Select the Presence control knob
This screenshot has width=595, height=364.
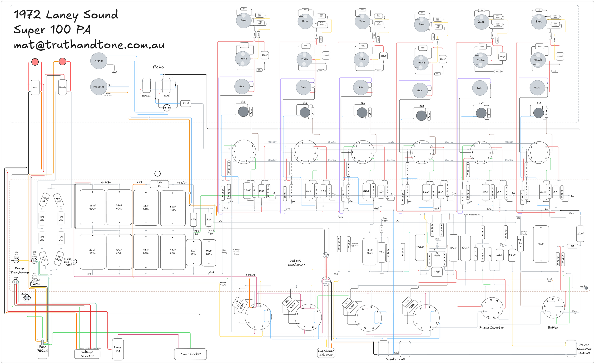[99, 87]
